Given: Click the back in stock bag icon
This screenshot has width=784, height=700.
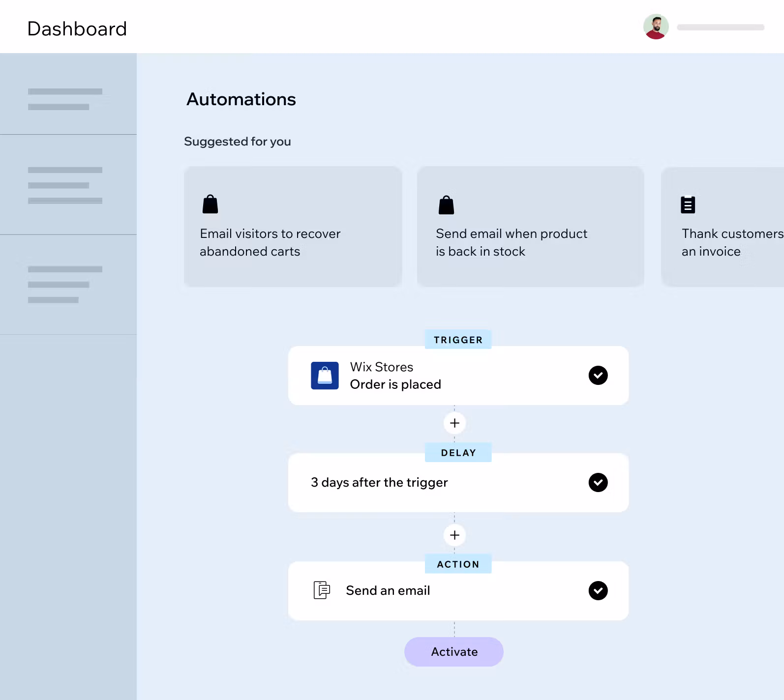Looking at the screenshot, I should pyautogui.click(x=446, y=205).
